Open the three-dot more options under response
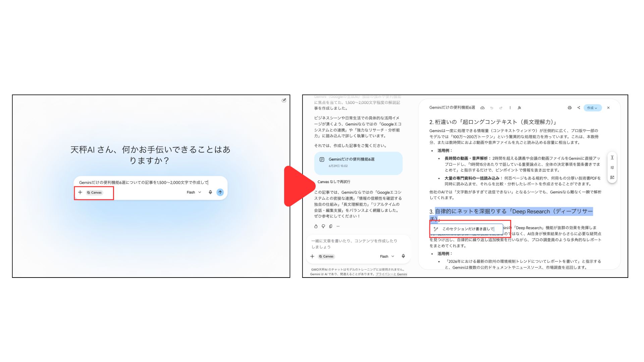The image size is (644, 362). (x=338, y=226)
